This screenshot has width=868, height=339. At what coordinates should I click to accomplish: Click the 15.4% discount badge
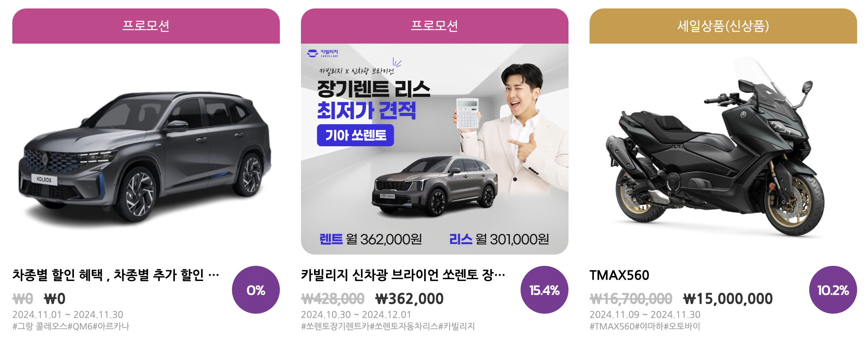coord(545,290)
